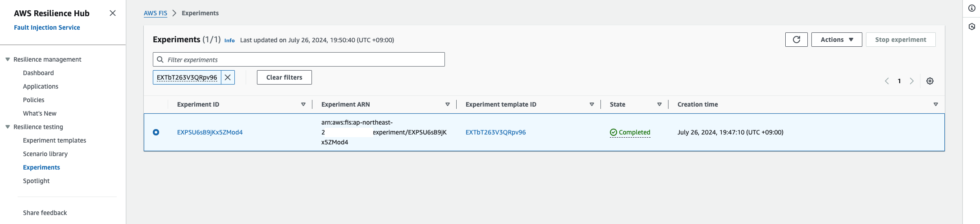Open the Actions dropdown

[837, 40]
